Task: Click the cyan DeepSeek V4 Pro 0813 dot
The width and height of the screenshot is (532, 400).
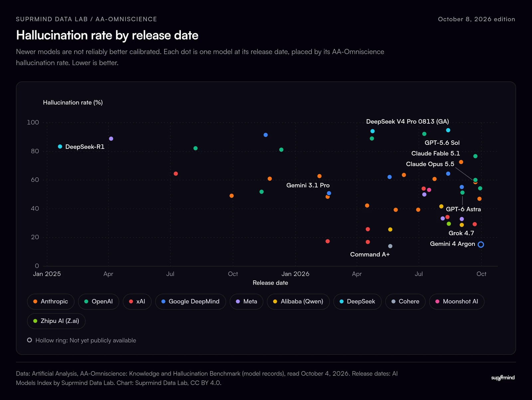Action: [x=448, y=130]
